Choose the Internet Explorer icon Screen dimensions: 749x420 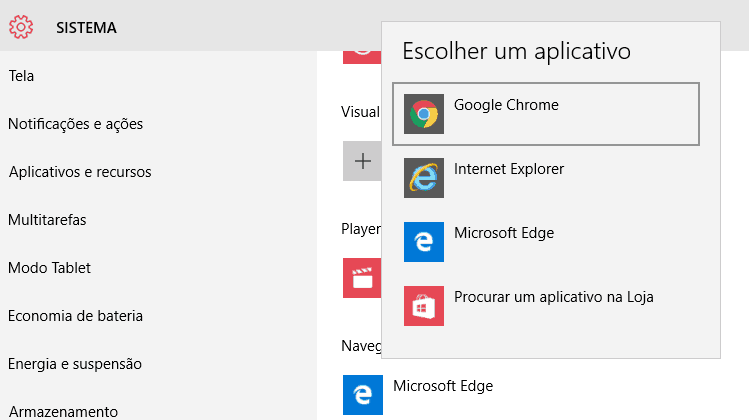coord(424,178)
